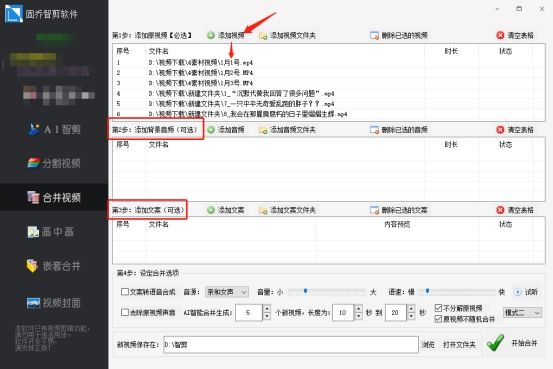Switch to 分割视频 section
Image resolution: width=553 pixels, height=369 pixels.
(x=54, y=163)
